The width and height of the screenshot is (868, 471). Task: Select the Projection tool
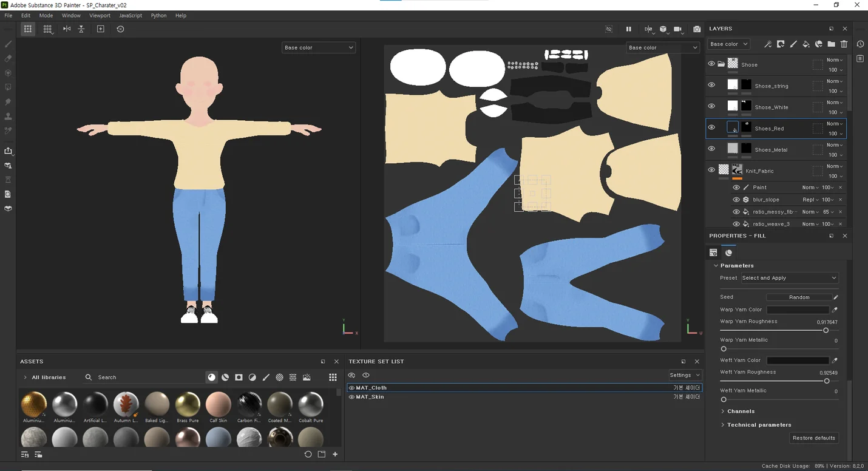pyautogui.click(x=8, y=73)
